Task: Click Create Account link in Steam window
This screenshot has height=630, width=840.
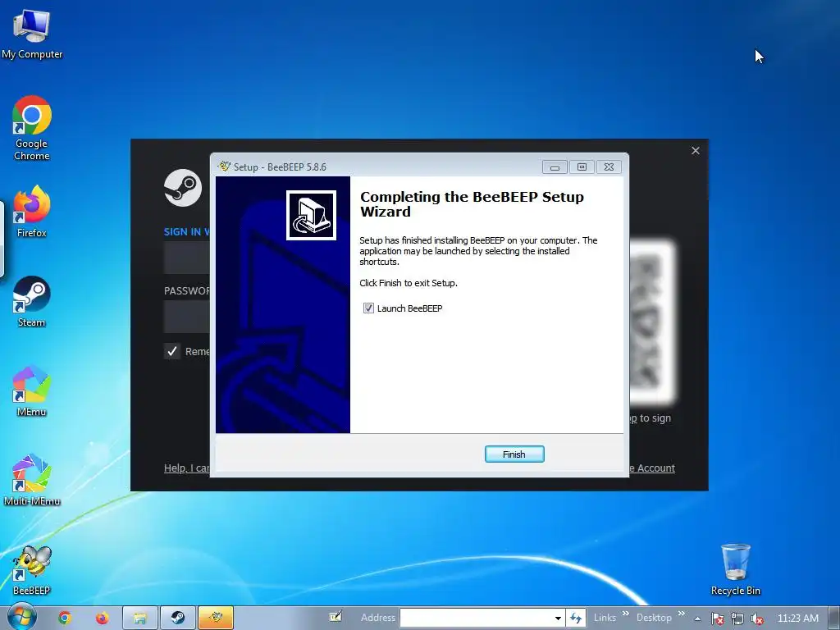Action: click(x=652, y=468)
